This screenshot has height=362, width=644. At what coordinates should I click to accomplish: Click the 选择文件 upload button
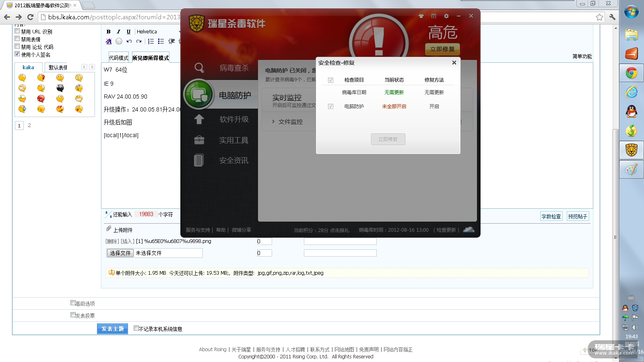pyautogui.click(x=120, y=253)
